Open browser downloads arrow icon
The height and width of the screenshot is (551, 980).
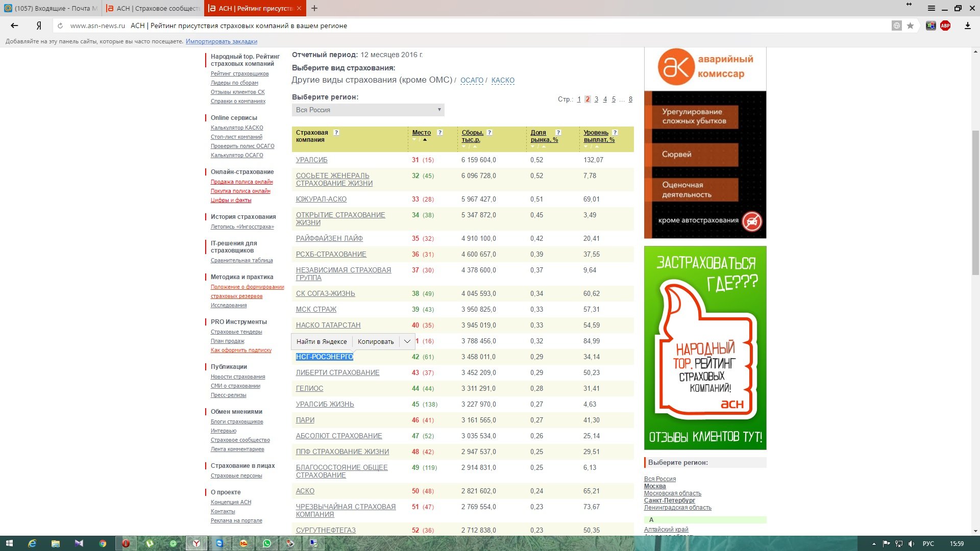[967, 26]
